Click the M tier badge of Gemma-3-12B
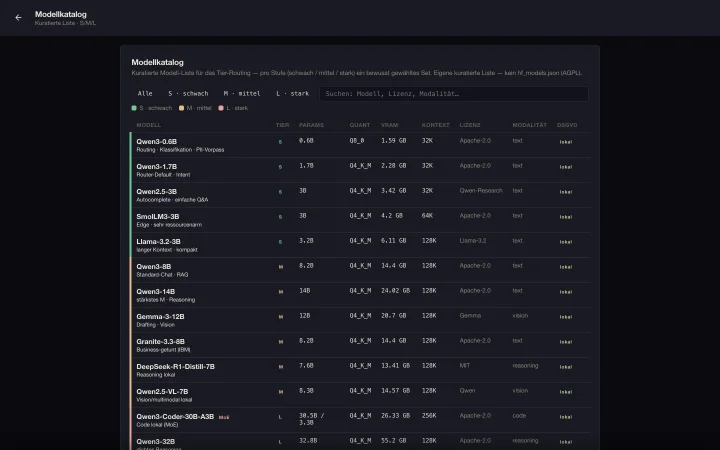Viewport: 720px width, 450px height. click(x=281, y=317)
